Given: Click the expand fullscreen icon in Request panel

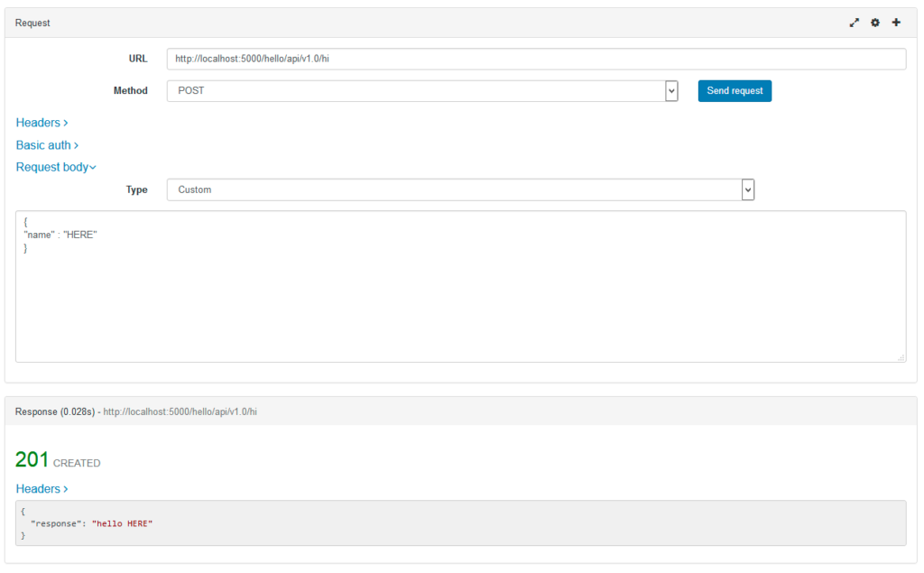Looking at the screenshot, I should pos(854,23).
